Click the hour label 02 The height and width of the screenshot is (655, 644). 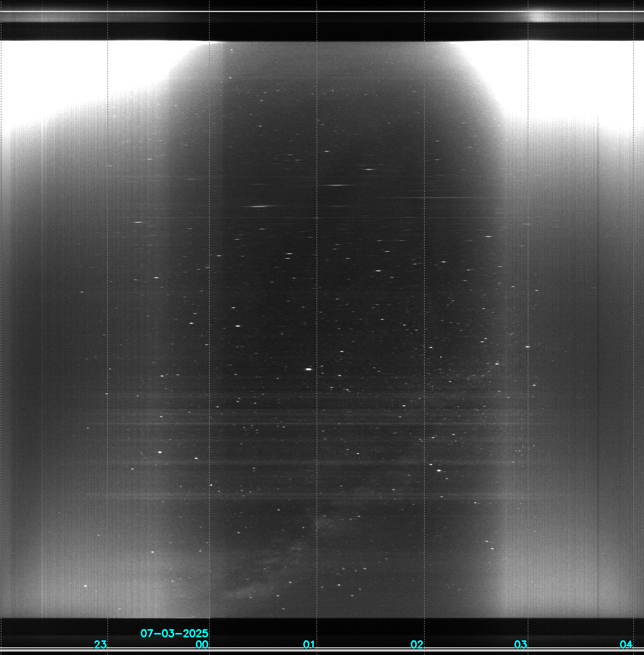click(x=417, y=644)
